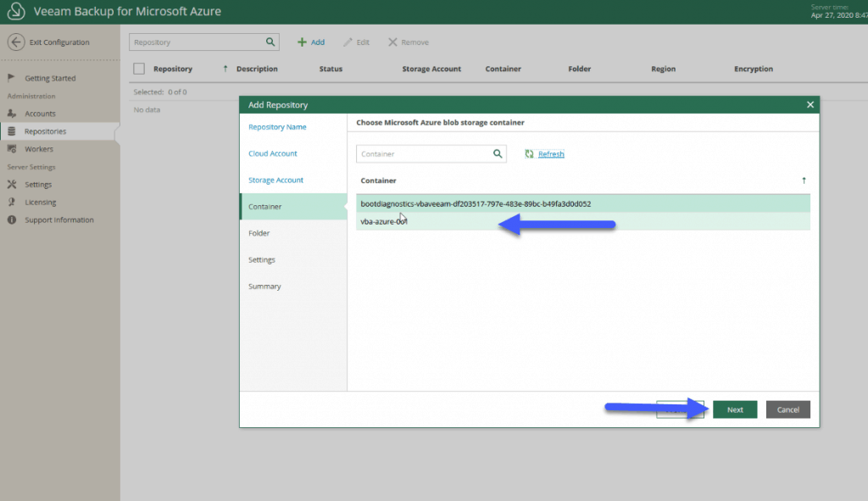Click the Edit repository button label
This screenshot has width=868, height=501.
click(363, 42)
